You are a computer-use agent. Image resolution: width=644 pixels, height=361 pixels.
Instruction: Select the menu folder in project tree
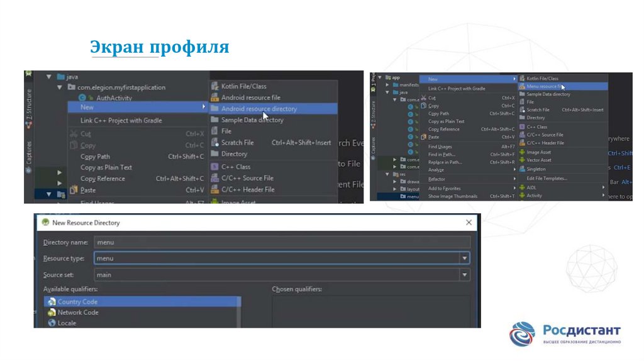[409, 197]
